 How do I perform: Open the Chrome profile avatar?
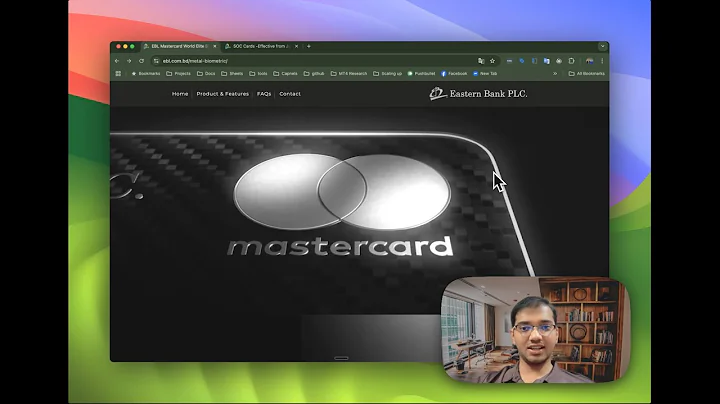tap(590, 61)
